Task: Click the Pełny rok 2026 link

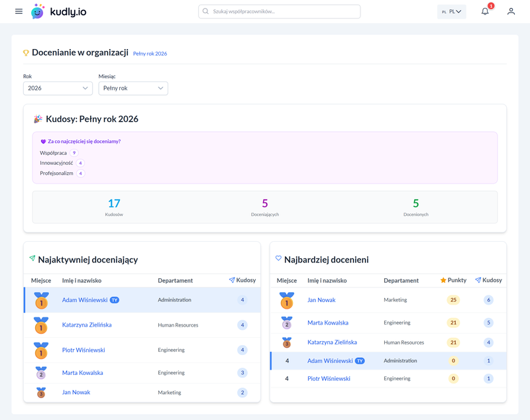Action: coord(150,54)
